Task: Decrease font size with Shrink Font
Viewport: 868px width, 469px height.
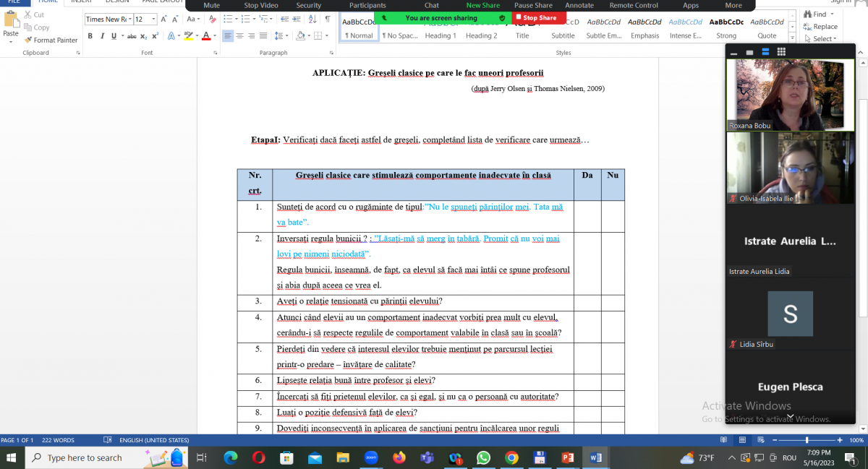Action: pos(176,20)
